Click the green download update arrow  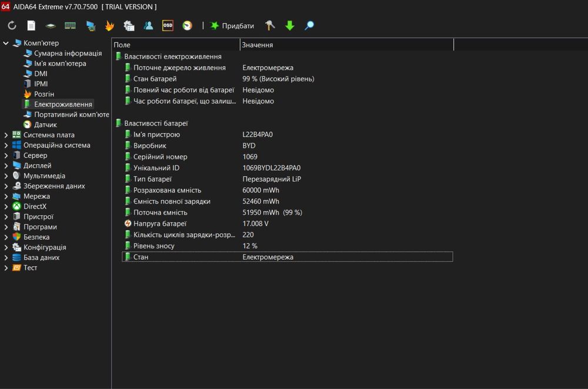click(x=289, y=25)
